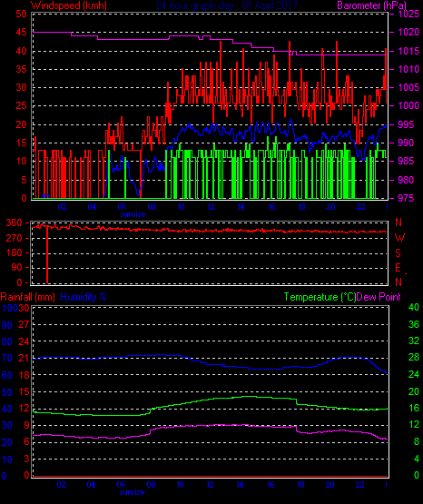The width and height of the screenshot is (423, 504).
Task: Click the S compass direction label
Action: click(398, 253)
